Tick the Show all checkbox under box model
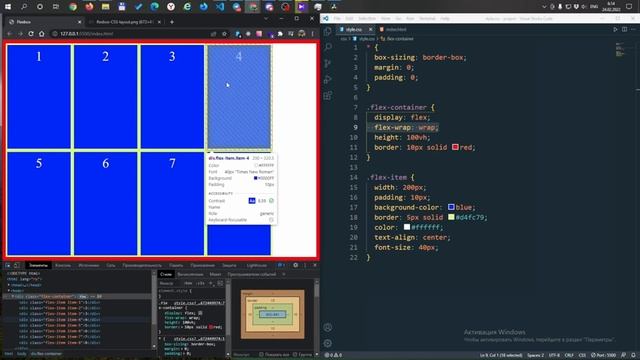The width and height of the screenshot is (640, 360). (x=261, y=354)
